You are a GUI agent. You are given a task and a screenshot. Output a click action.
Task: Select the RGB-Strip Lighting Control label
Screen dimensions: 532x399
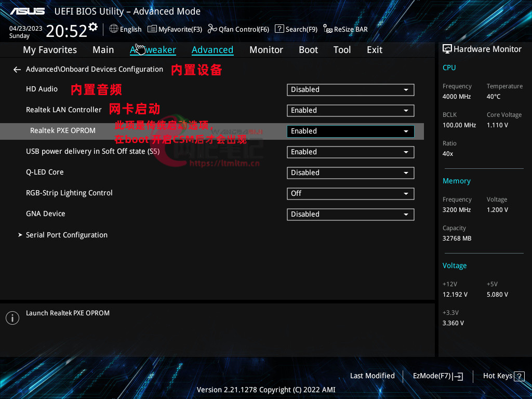click(69, 193)
